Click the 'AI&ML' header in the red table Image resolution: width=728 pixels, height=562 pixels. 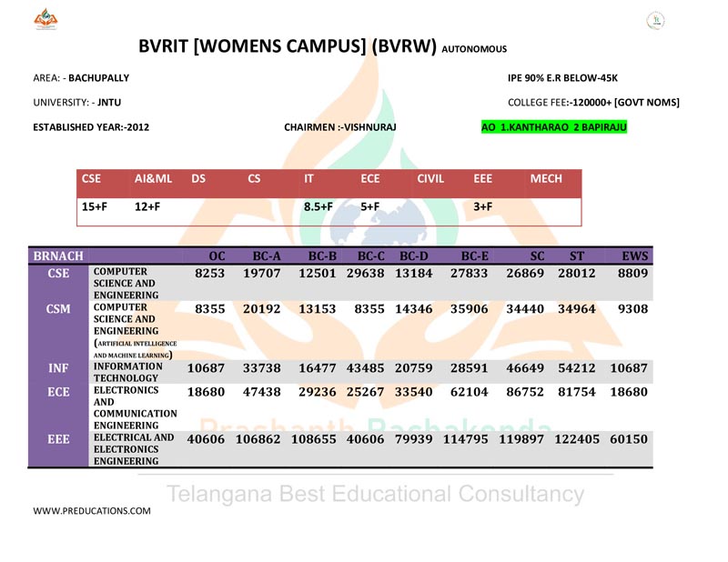click(x=153, y=178)
